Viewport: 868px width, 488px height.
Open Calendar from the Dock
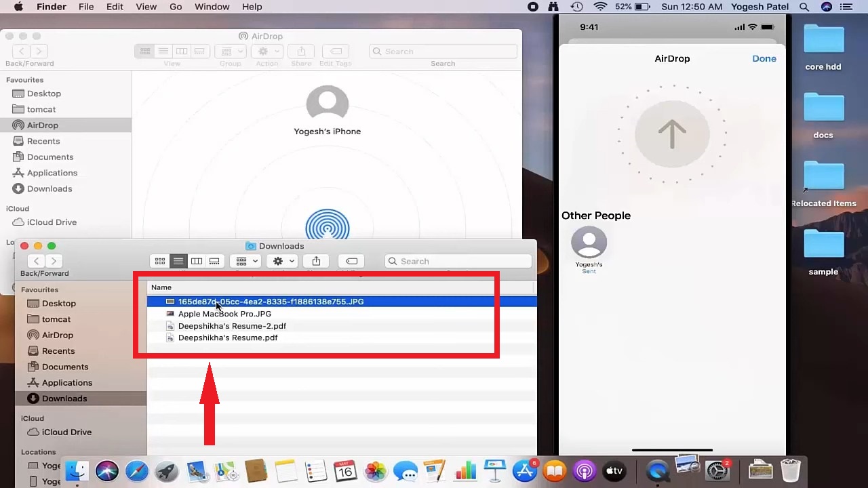pyautogui.click(x=345, y=470)
